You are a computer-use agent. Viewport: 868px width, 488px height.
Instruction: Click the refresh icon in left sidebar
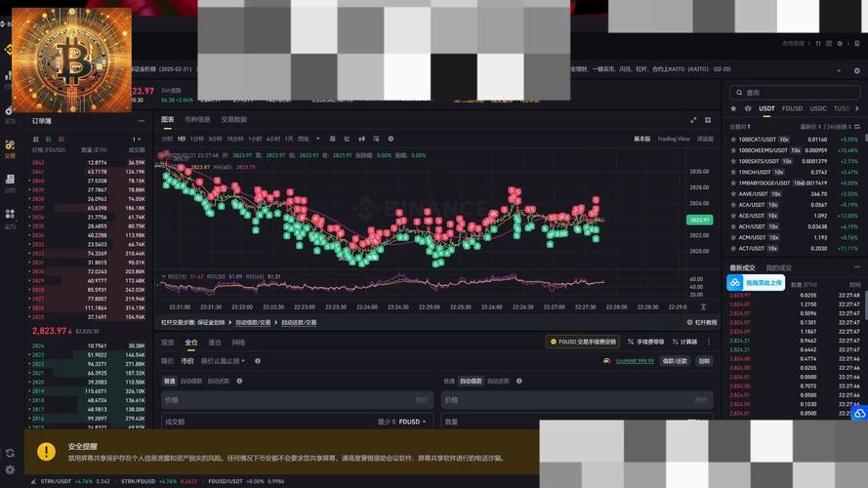pos(10,453)
